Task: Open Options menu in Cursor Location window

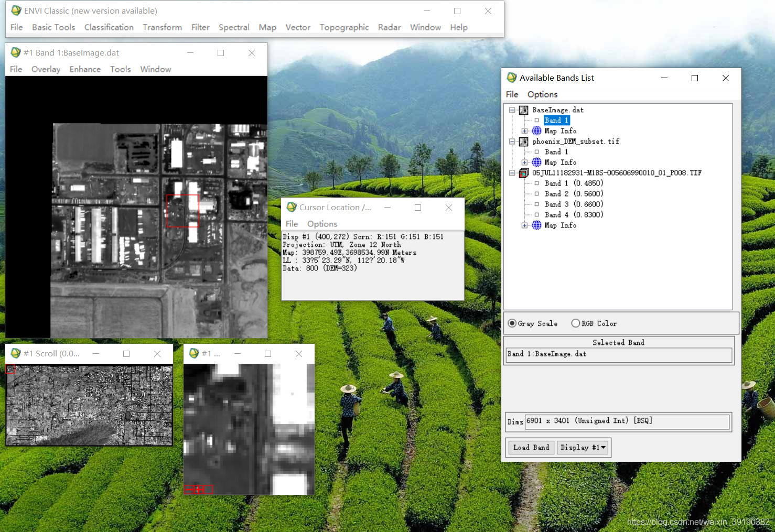Action: click(322, 224)
